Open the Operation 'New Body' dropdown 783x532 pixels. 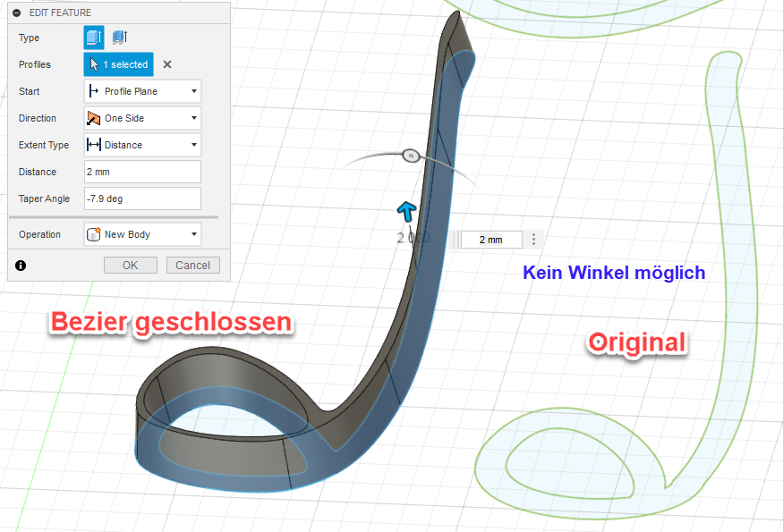[x=143, y=234]
